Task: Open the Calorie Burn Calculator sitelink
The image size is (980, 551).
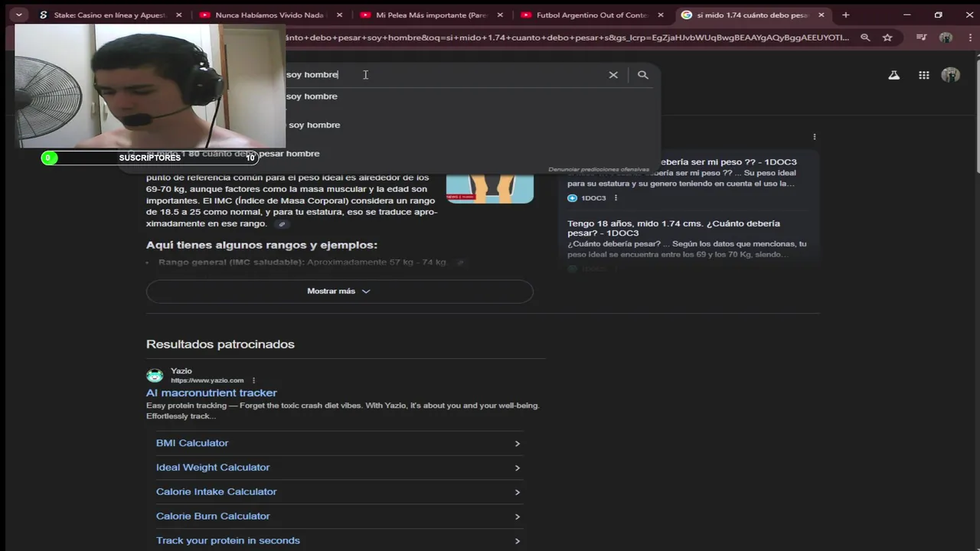Action: coord(213,517)
